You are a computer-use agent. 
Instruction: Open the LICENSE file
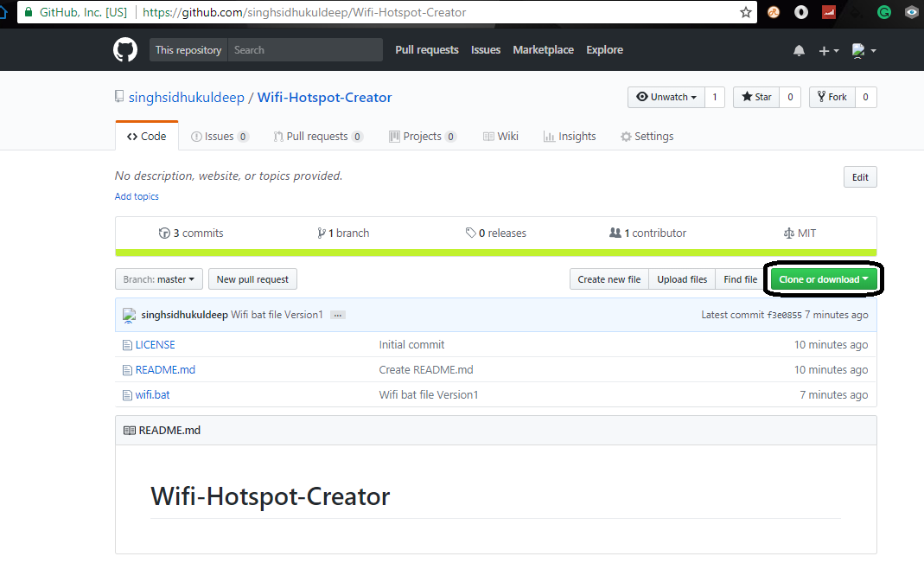coord(155,345)
